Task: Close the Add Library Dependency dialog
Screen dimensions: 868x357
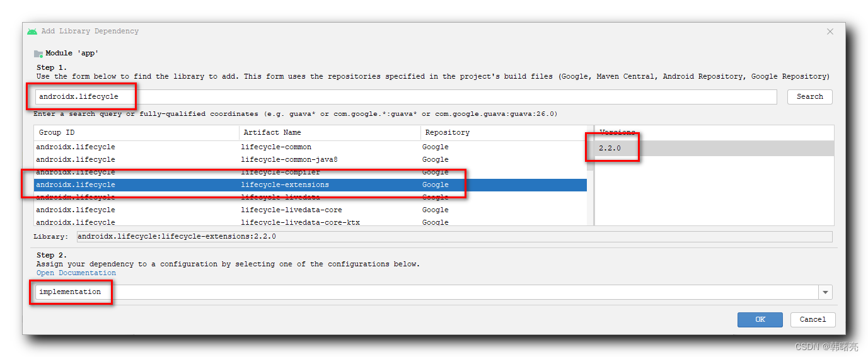Action: point(830,31)
